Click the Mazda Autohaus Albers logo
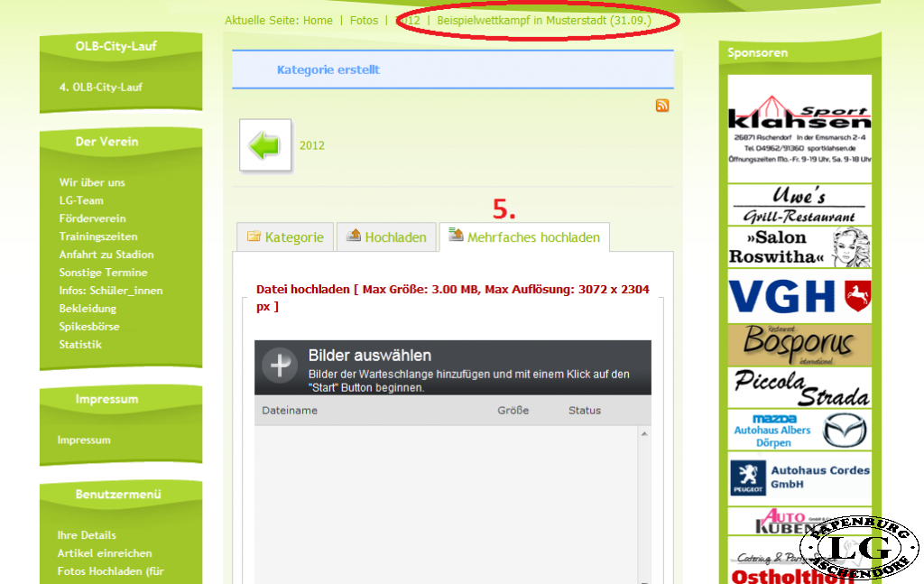 (799, 430)
